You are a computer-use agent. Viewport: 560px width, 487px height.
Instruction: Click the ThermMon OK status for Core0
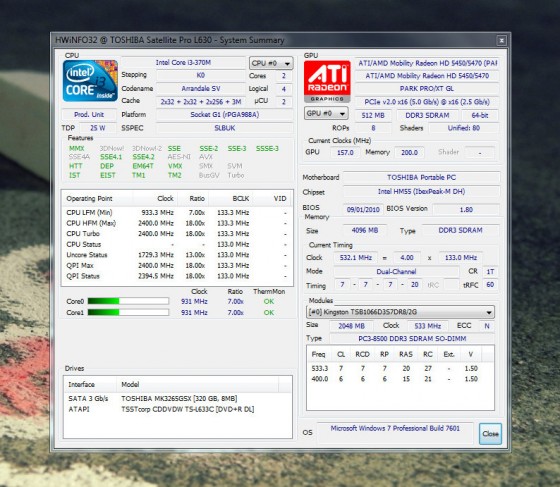(x=269, y=301)
